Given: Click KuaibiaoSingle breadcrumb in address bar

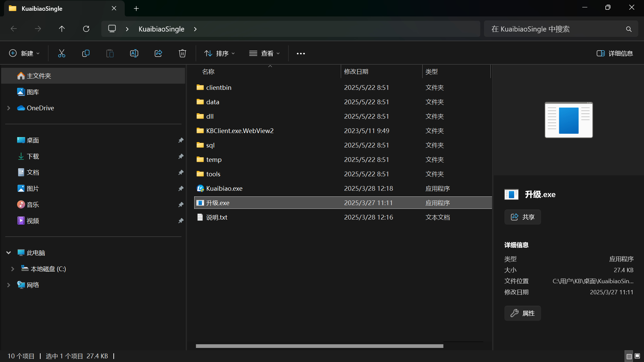Looking at the screenshot, I should tap(161, 29).
